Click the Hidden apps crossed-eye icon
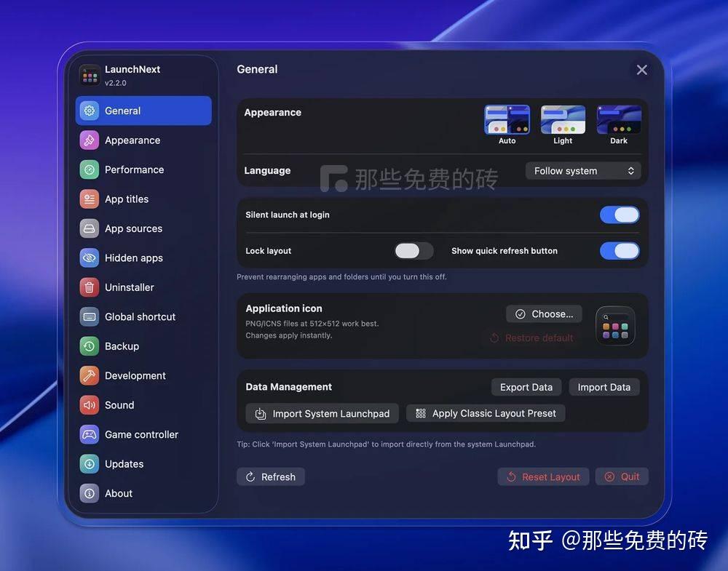The width and height of the screenshot is (728, 571). pos(89,258)
